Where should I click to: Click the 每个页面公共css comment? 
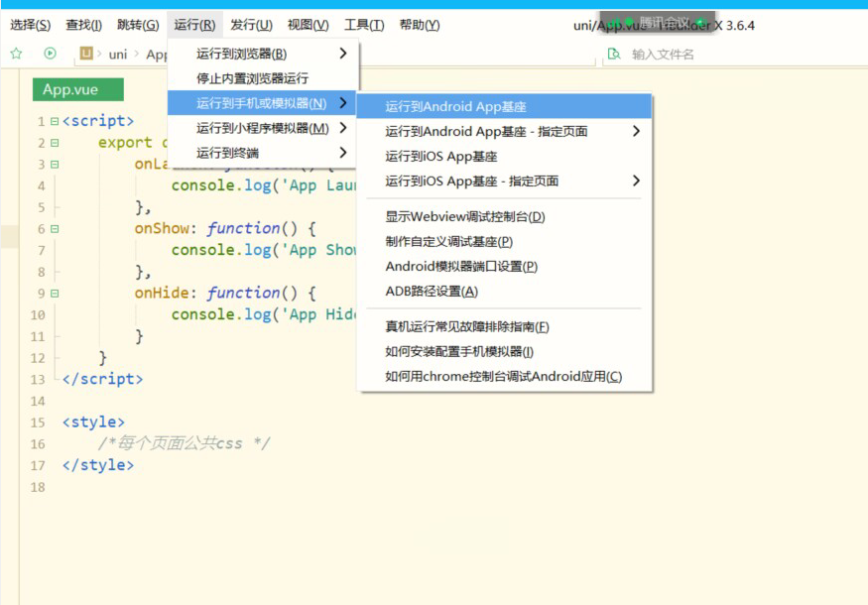pyautogui.click(x=184, y=443)
